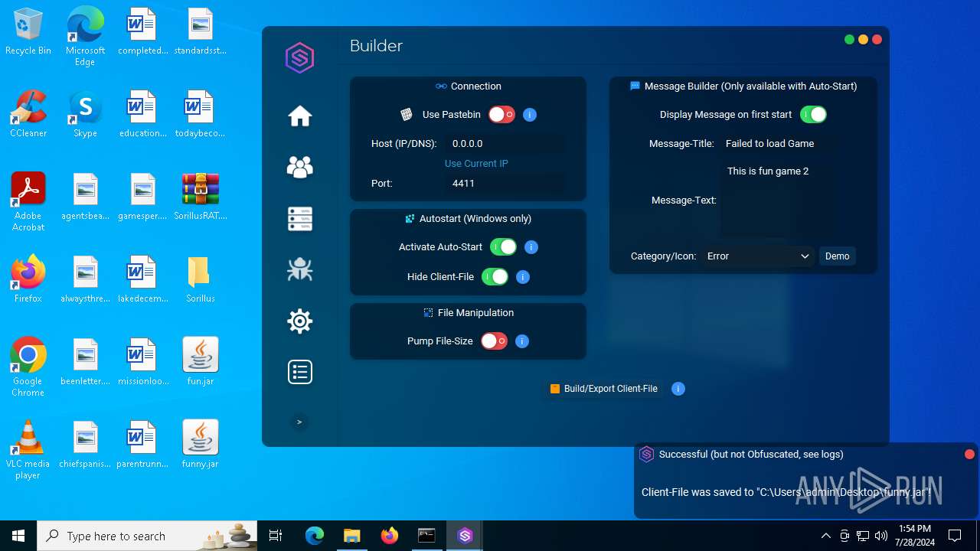Select the Adobe Acrobat desktop shortcut
The height and width of the screenshot is (551, 980).
click(x=28, y=202)
